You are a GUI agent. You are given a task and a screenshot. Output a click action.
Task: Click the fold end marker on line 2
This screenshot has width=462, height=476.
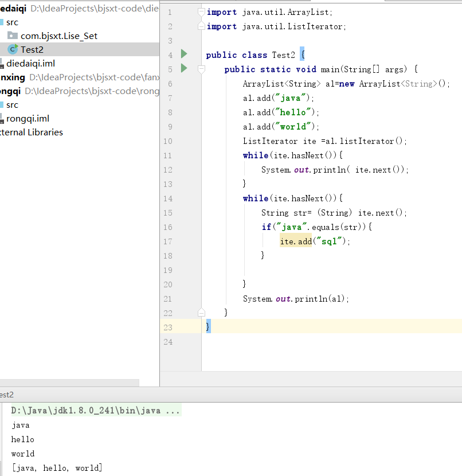(201, 26)
